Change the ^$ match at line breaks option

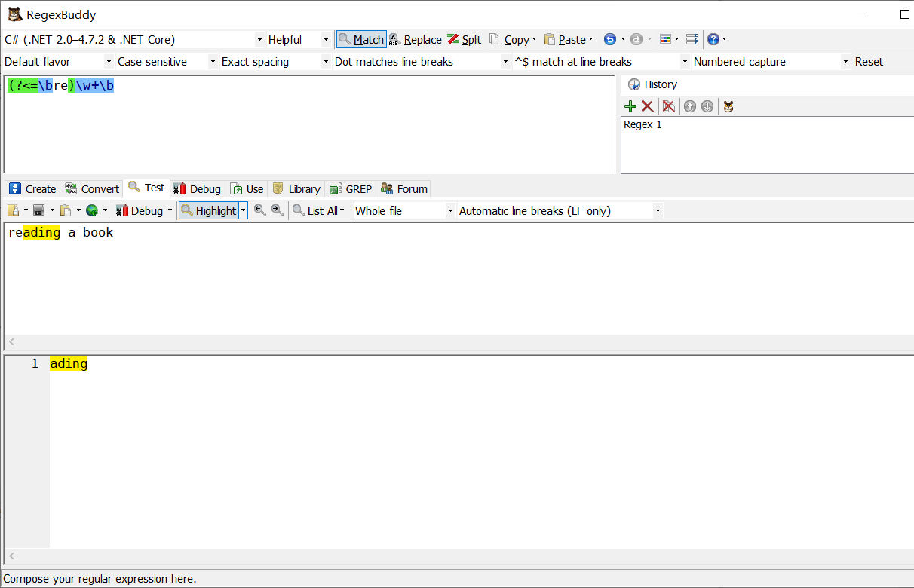(601, 61)
